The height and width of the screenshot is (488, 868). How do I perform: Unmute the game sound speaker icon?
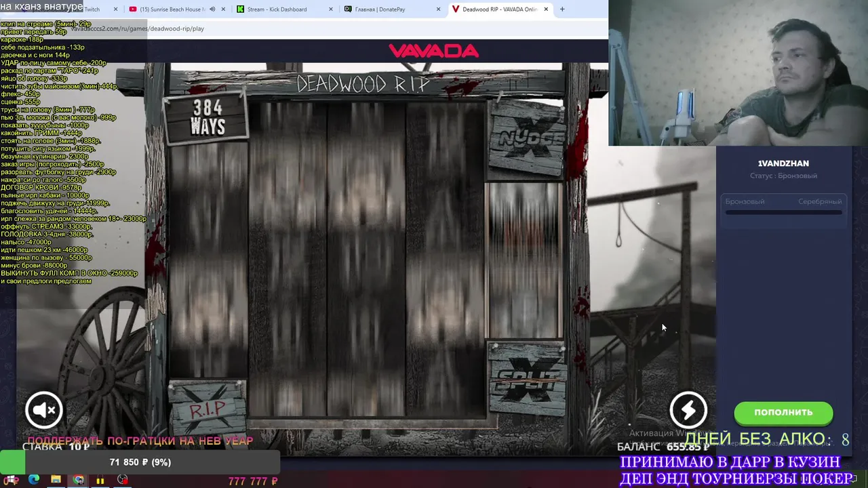click(44, 409)
